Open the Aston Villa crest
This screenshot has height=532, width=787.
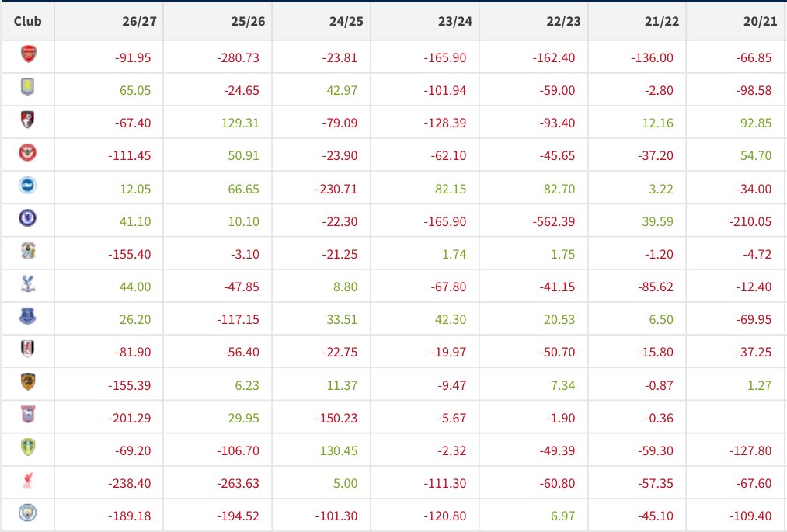tap(28, 87)
